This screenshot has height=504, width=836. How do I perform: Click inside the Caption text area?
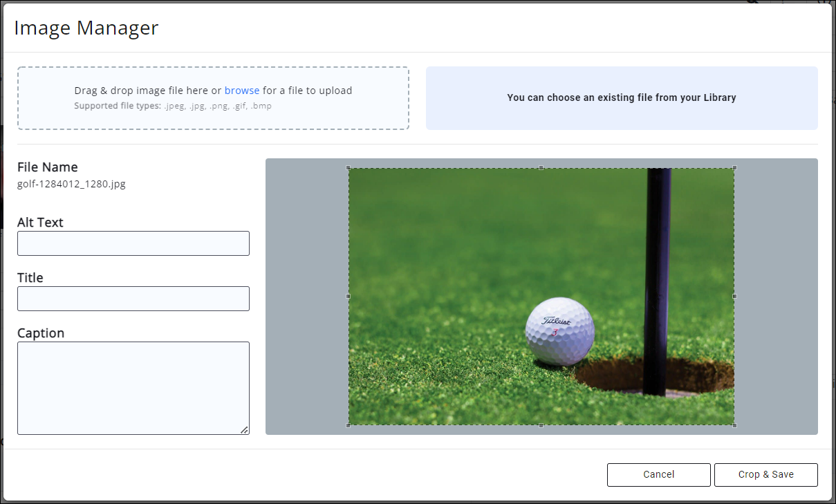(133, 387)
